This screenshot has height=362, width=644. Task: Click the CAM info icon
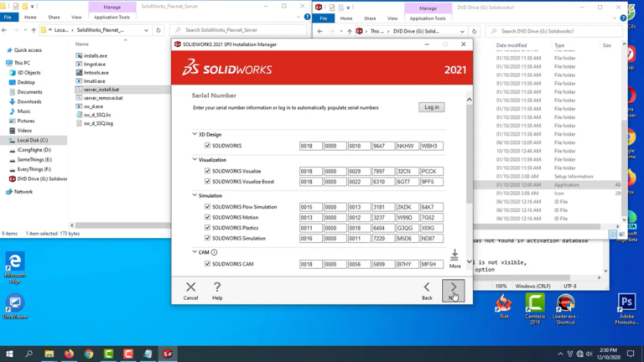pos(214,252)
